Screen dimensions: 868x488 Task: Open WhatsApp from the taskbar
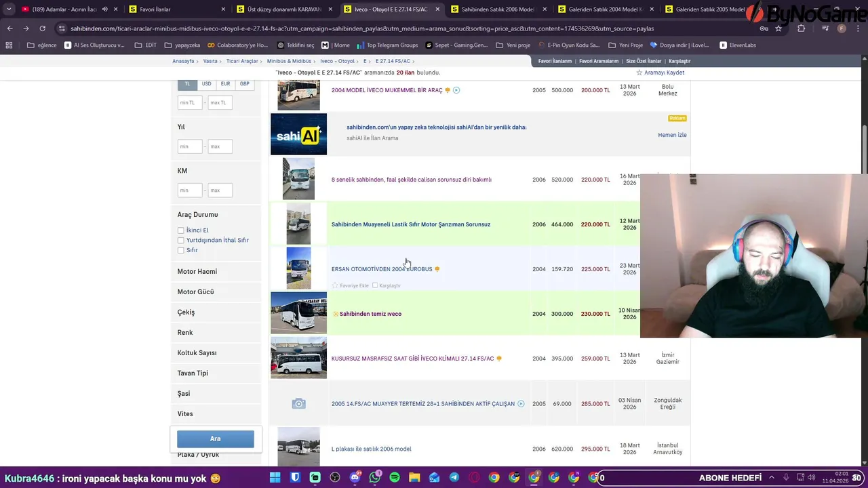375,478
